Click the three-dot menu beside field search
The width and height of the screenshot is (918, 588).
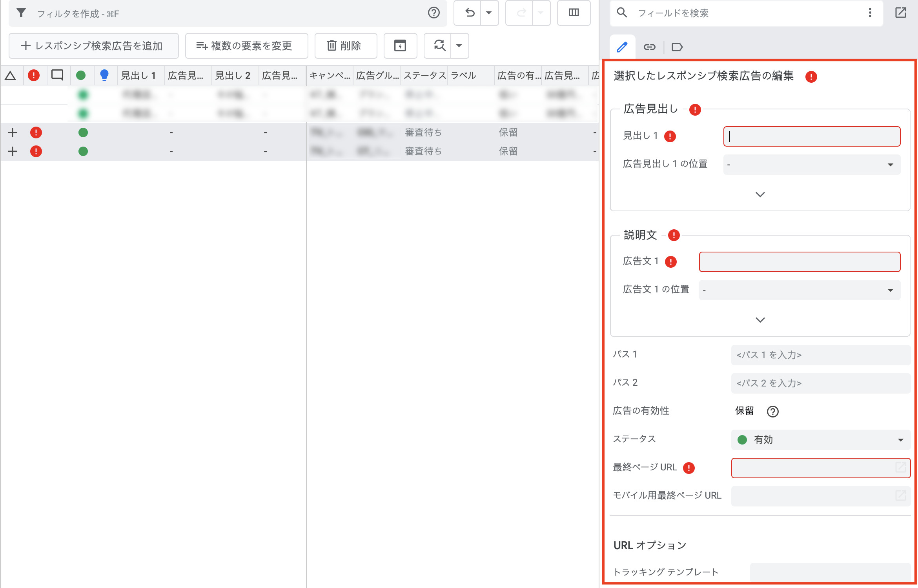[870, 13]
